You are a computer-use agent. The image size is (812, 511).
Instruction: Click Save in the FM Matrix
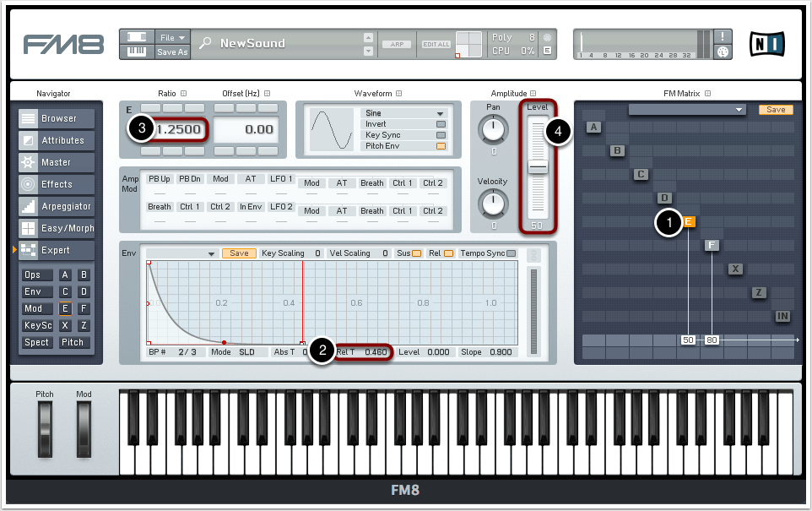click(x=776, y=110)
